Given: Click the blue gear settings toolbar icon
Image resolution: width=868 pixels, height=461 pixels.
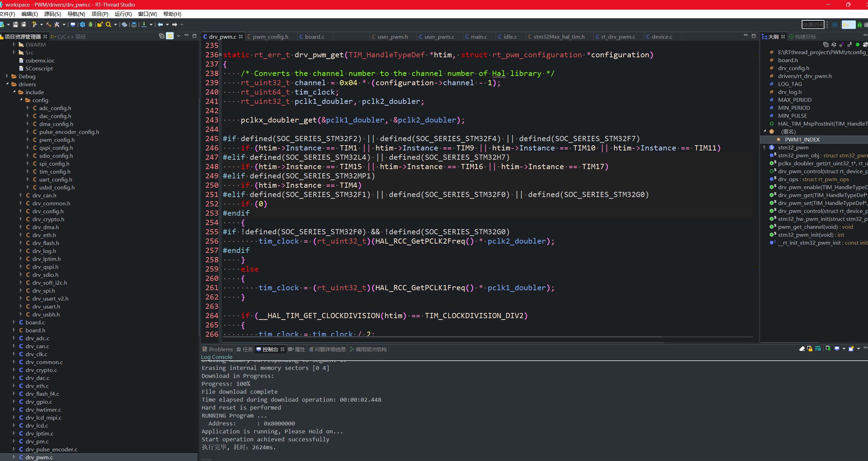Looking at the screenshot, I should (82, 24).
